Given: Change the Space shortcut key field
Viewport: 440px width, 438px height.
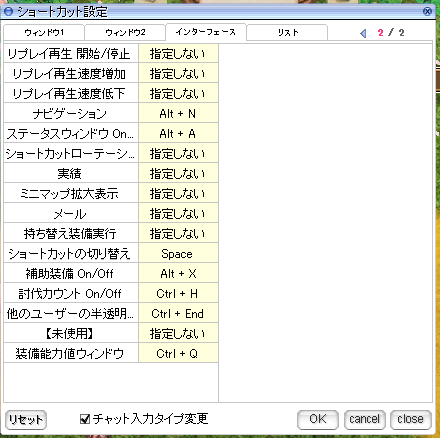Looking at the screenshot, I should (x=178, y=254).
